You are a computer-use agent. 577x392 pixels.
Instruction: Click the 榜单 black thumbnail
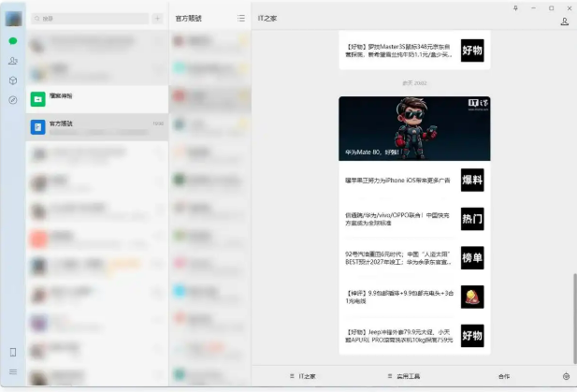pos(472,258)
